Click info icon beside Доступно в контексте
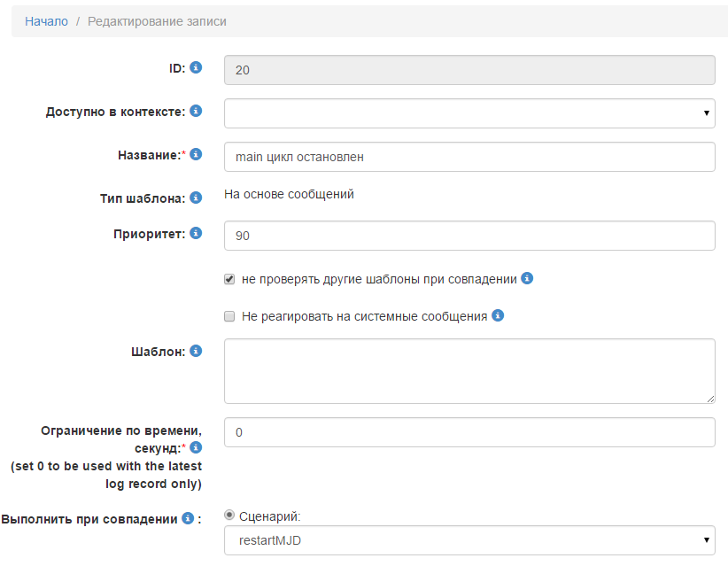728x566 pixels. tap(196, 111)
